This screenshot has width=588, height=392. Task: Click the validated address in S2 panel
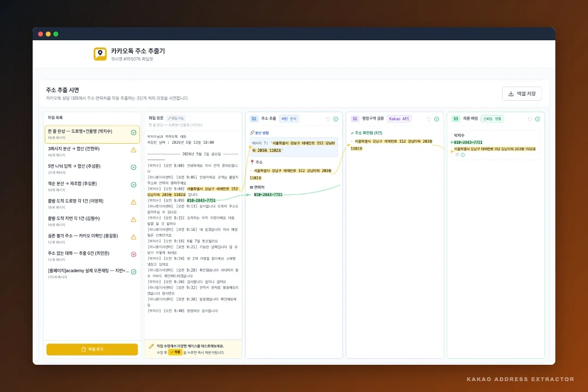tap(391, 145)
